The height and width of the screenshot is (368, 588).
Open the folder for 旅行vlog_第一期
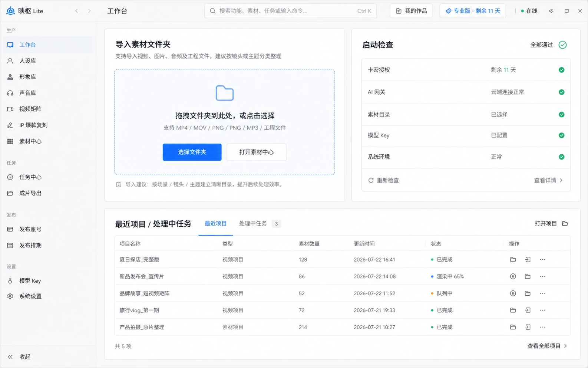513,310
